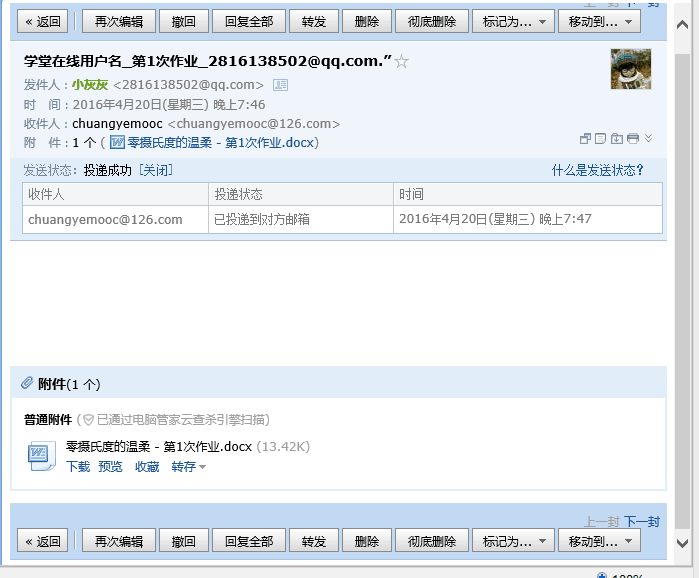Viewport: 699px width, 578px height.
Task: Click the paperclip attachment icon
Action: 27,383
